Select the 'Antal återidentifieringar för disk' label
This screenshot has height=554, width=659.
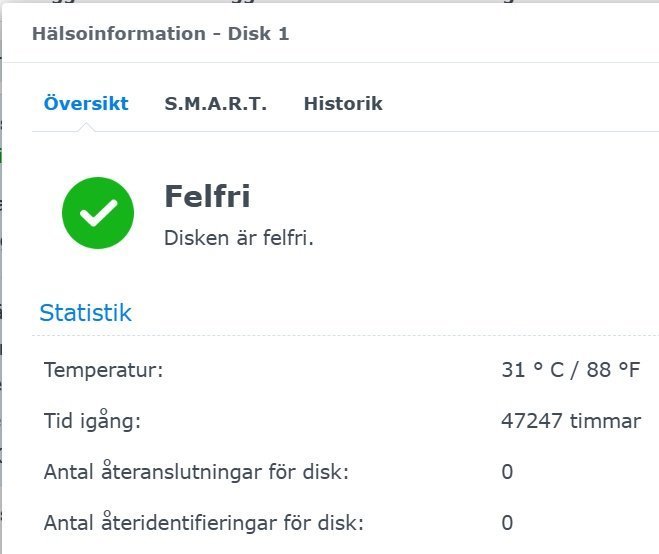click(204, 522)
